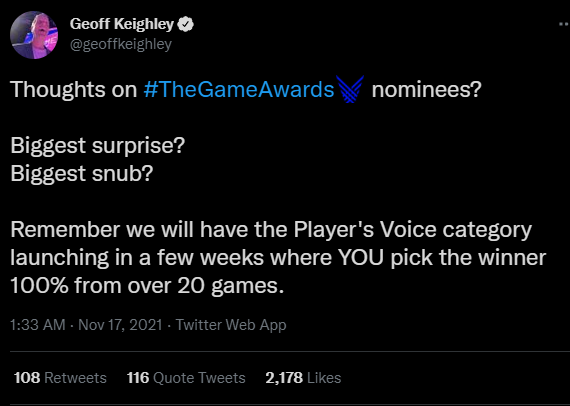The width and height of the screenshot is (570, 406).
Task: Click the Quote Tweets label
Action: (199, 378)
